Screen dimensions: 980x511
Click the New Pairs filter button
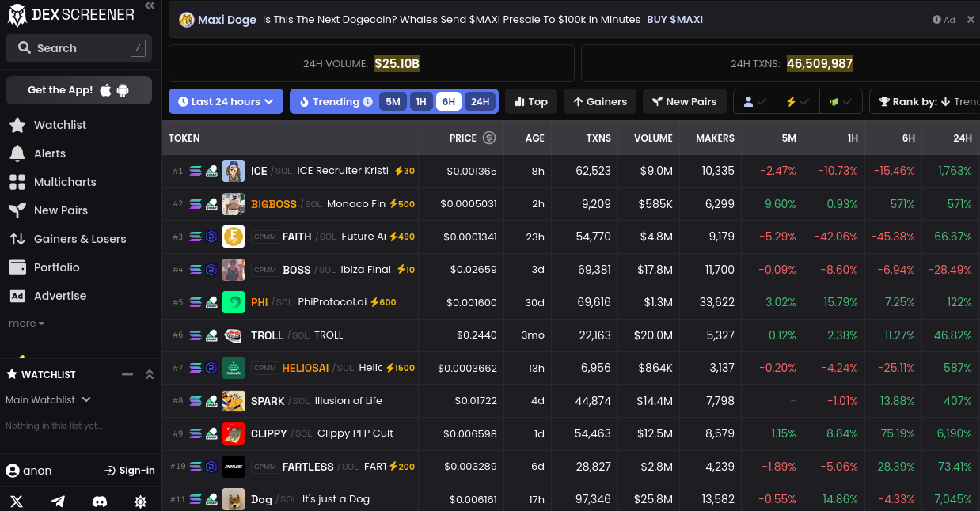point(684,102)
